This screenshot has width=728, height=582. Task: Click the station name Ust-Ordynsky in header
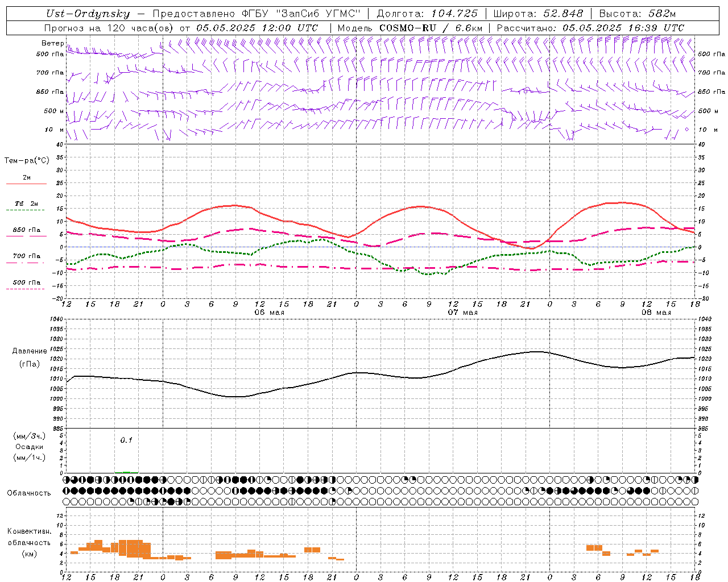[88, 14]
